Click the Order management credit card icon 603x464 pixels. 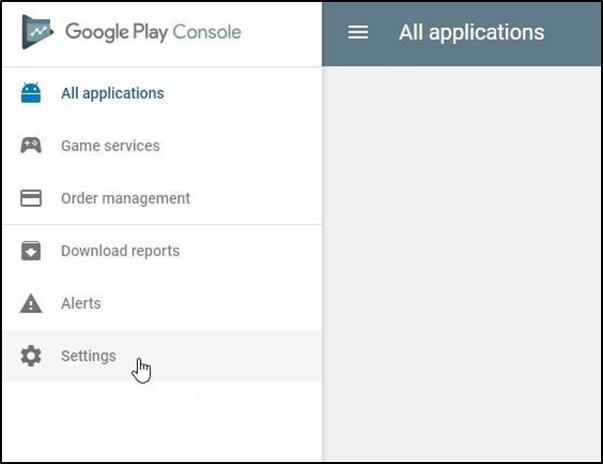coord(31,198)
